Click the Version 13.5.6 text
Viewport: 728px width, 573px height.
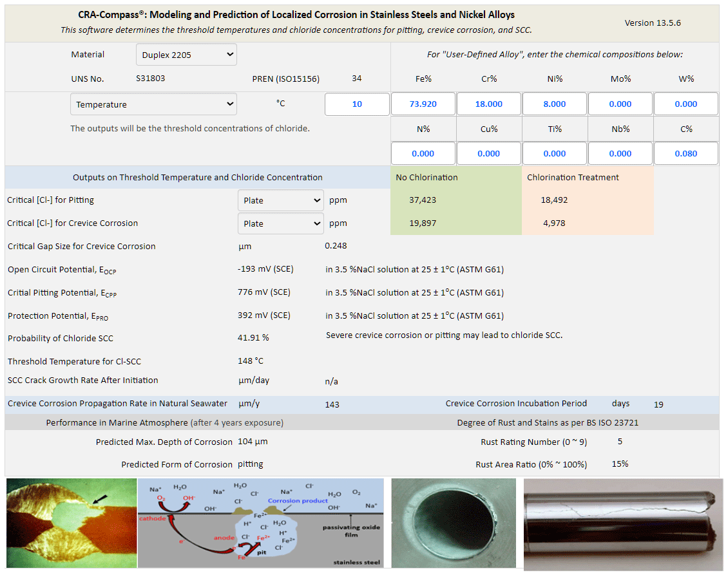[x=653, y=23]
